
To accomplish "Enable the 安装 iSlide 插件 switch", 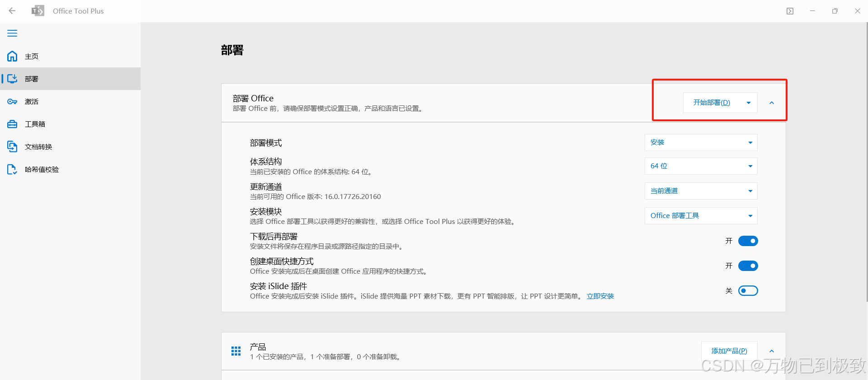I will pyautogui.click(x=748, y=290).
